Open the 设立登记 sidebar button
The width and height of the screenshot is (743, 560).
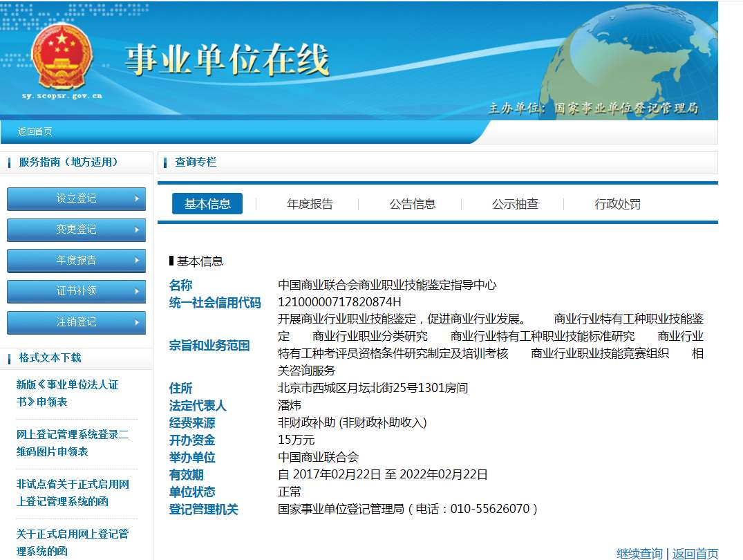[76, 198]
